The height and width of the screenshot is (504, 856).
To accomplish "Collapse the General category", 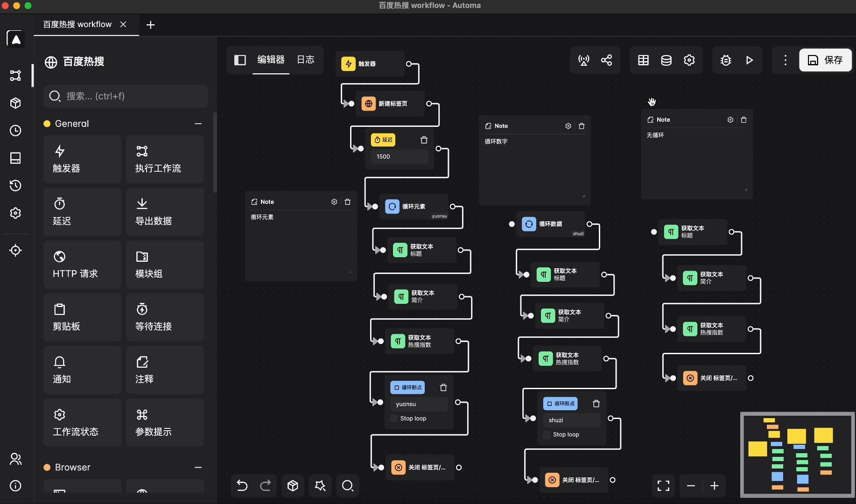I will click(198, 124).
